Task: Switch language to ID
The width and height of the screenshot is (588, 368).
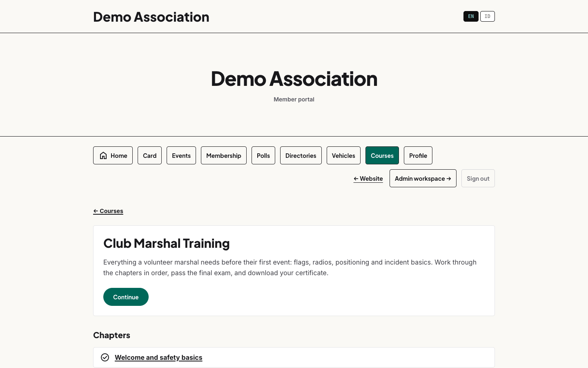Action: pyautogui.click(x=488, y=16)
